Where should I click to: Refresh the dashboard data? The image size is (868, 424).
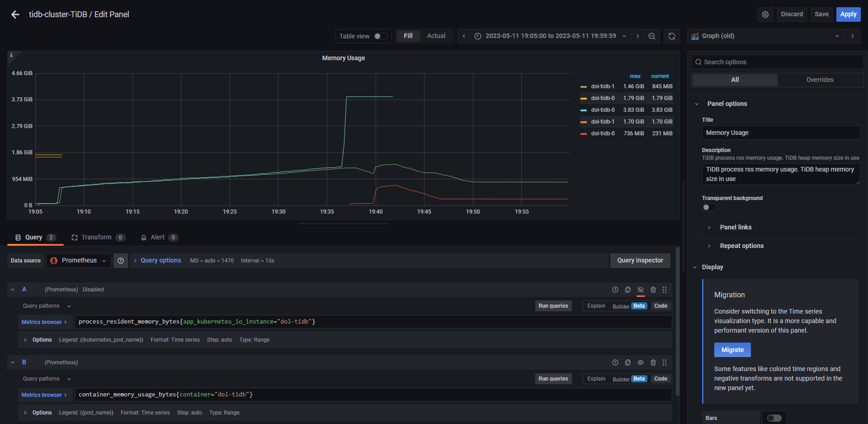(x=672, y=36)
